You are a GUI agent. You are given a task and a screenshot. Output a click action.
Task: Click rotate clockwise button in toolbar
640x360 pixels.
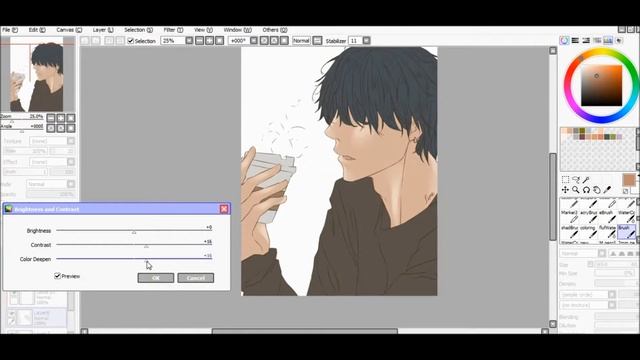coord(274,40)
